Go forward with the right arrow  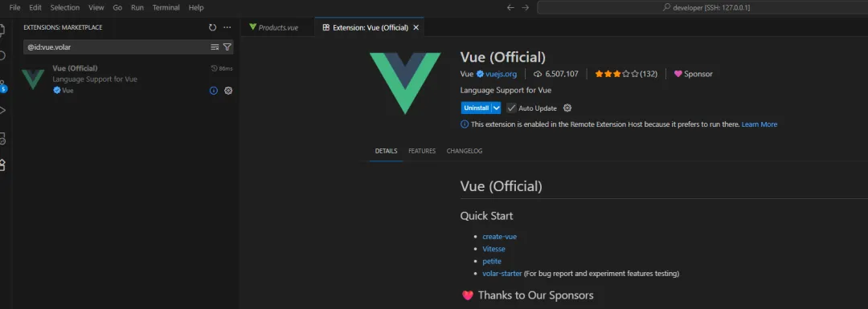coord(526,8)
